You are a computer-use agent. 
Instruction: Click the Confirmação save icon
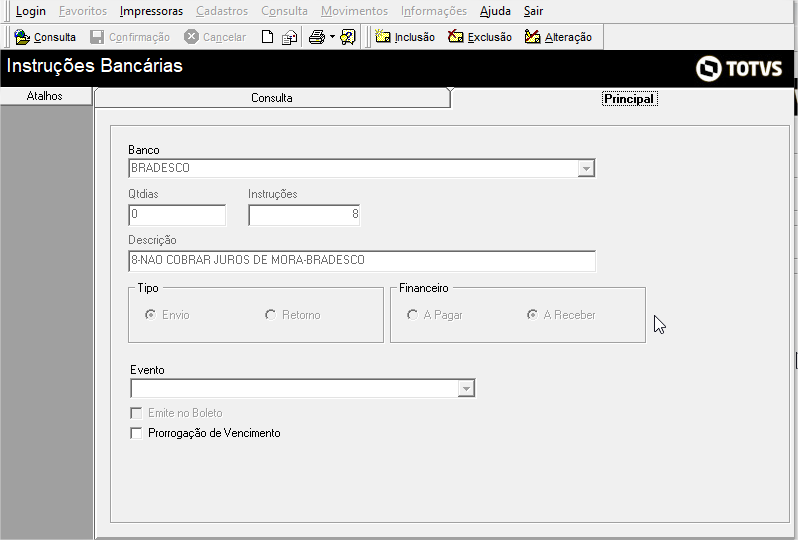[97, 37]
